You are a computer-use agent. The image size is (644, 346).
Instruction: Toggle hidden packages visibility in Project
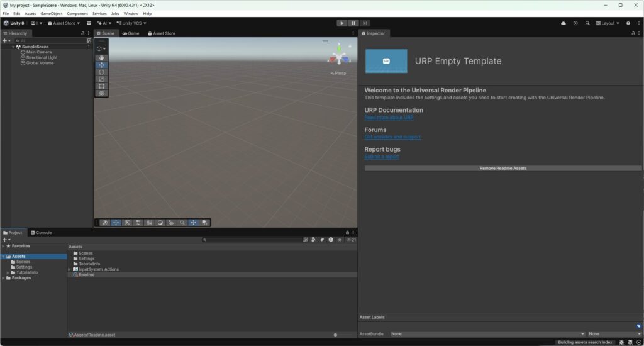pyautogui.click(x=350, y=240)
